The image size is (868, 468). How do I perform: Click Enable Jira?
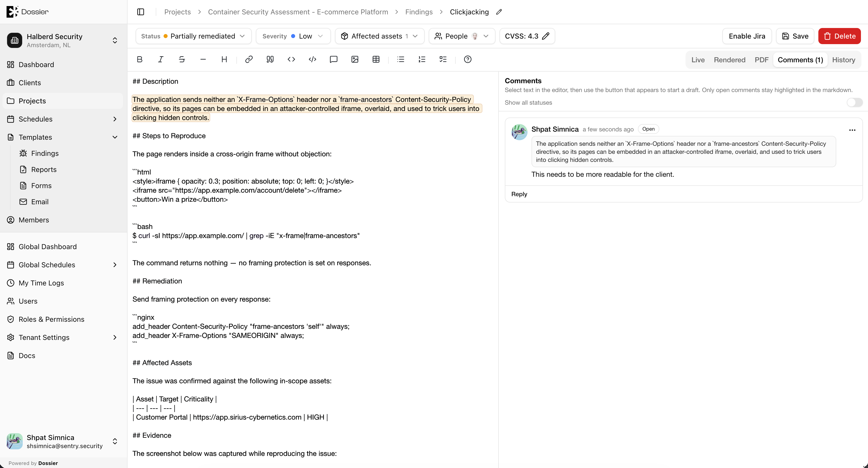click(x=747, y=36)
